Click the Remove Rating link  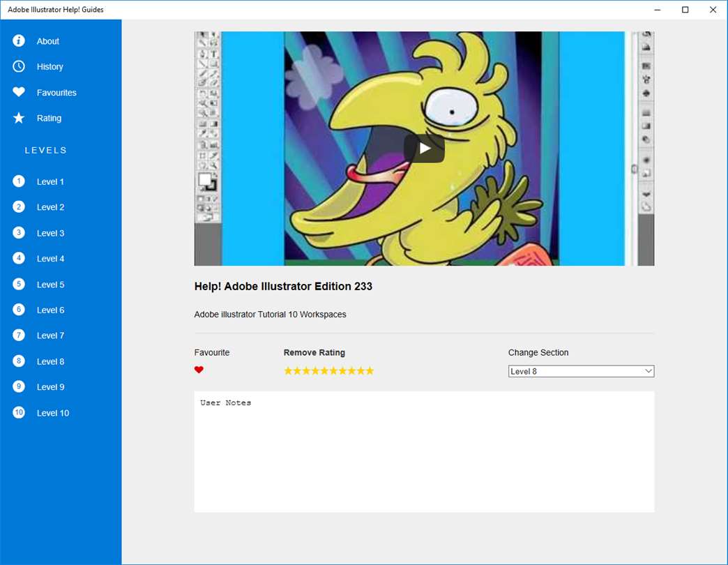click(x=314, y=353)
